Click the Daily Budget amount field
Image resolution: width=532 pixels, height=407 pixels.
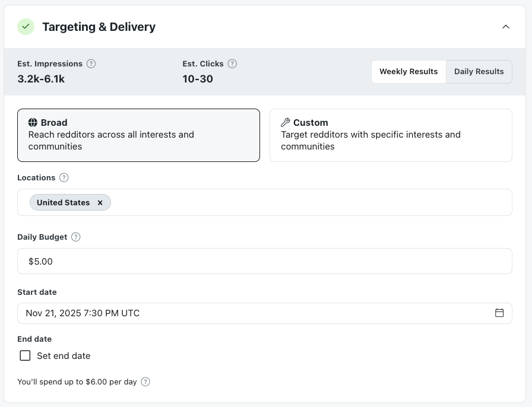(265, 261)
